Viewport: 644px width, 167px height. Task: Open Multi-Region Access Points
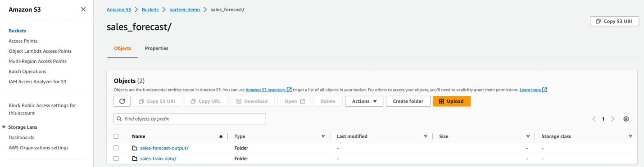(x=38, y=61)
